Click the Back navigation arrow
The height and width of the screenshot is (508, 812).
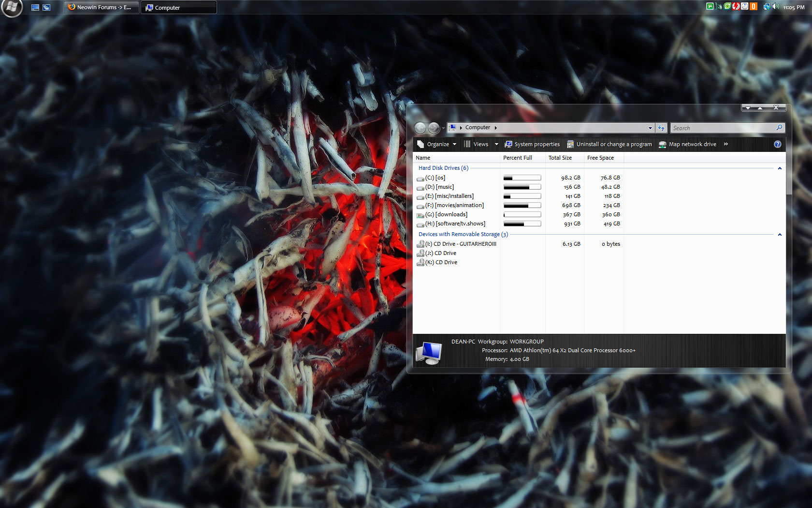point(420,128)
